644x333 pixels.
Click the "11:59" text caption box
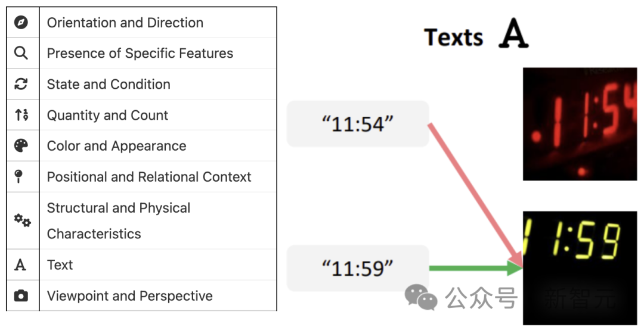pyautogui.click(x=358, y=268)
